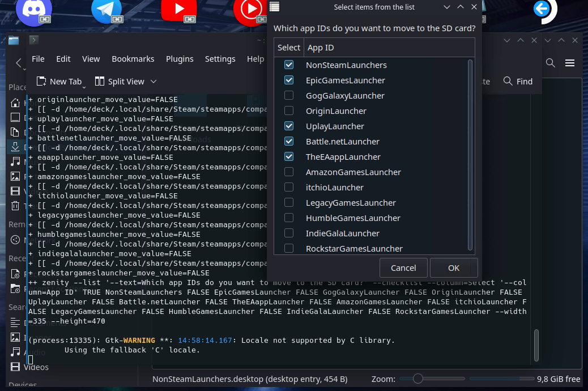Cancel the app ID selection dialog

point(403,267)
